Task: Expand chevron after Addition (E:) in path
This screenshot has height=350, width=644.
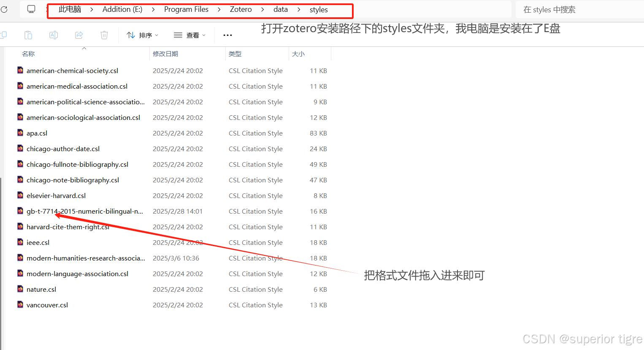Action: coord(153,9)
